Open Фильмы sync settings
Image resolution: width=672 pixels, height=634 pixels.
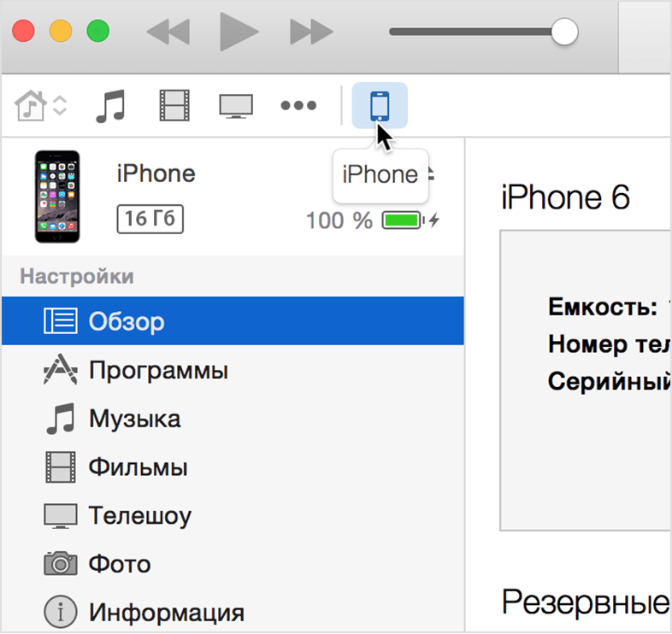click(233, 467)
